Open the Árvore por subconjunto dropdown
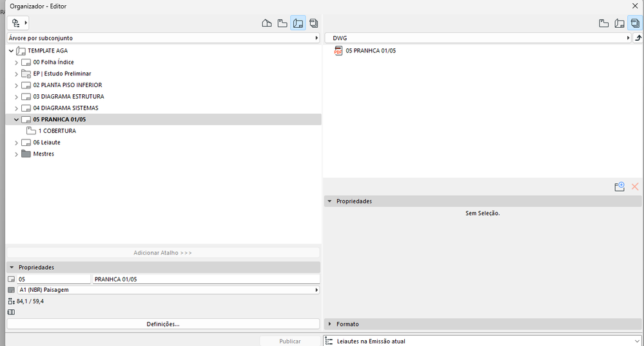Image resolution: width=644 pixels, height=346 pixels. [163, 38]
